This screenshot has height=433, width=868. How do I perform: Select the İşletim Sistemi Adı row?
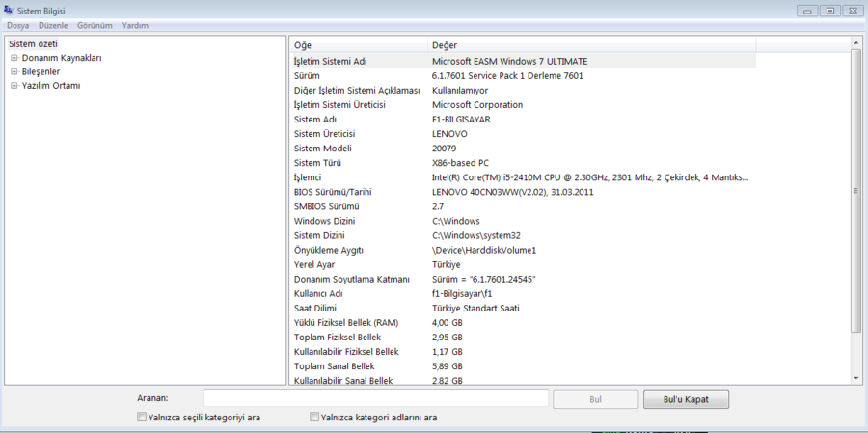523,61
